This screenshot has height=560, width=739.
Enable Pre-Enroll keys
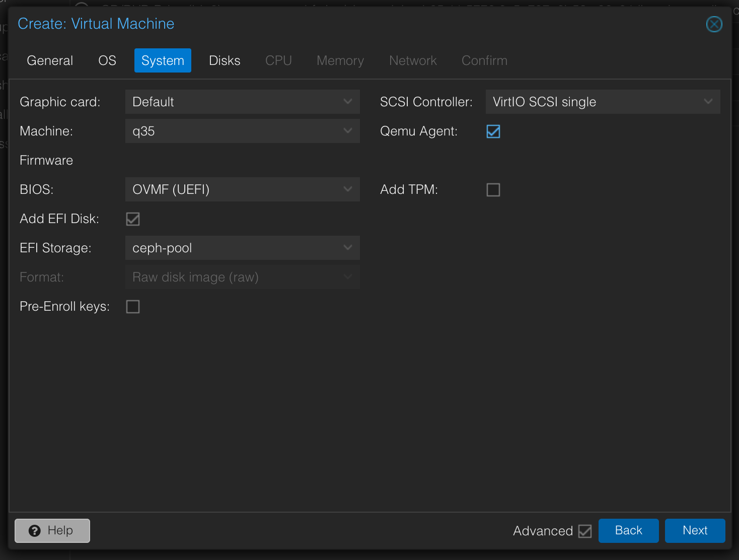[132, 306]
